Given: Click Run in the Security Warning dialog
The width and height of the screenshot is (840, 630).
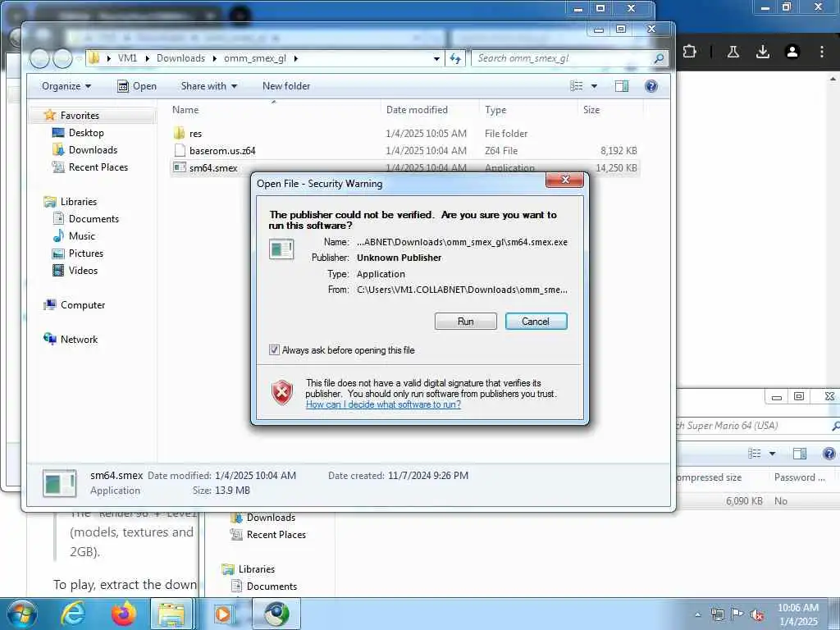Looking at the screenshot, I should (x=466, y=322).
